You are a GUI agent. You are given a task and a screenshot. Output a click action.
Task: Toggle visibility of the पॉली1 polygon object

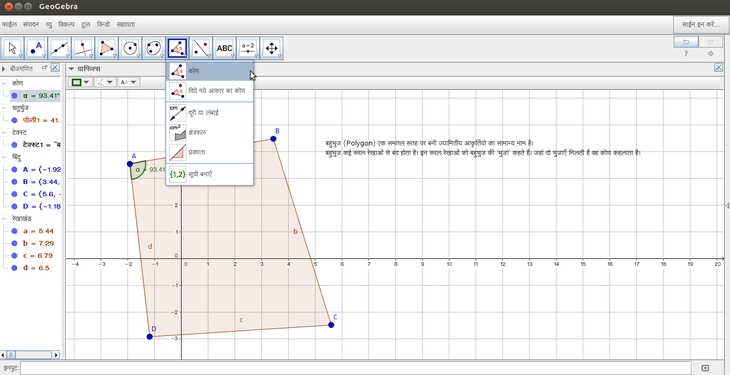(15, 120)
